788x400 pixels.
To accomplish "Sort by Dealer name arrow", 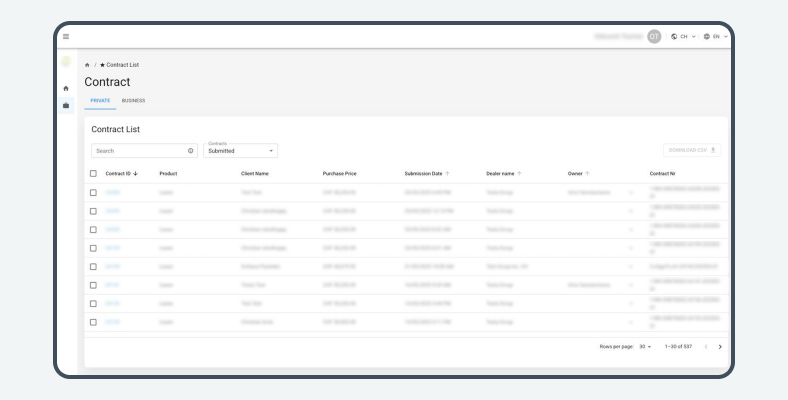I will pyautogui.click(x=519, y=173).
